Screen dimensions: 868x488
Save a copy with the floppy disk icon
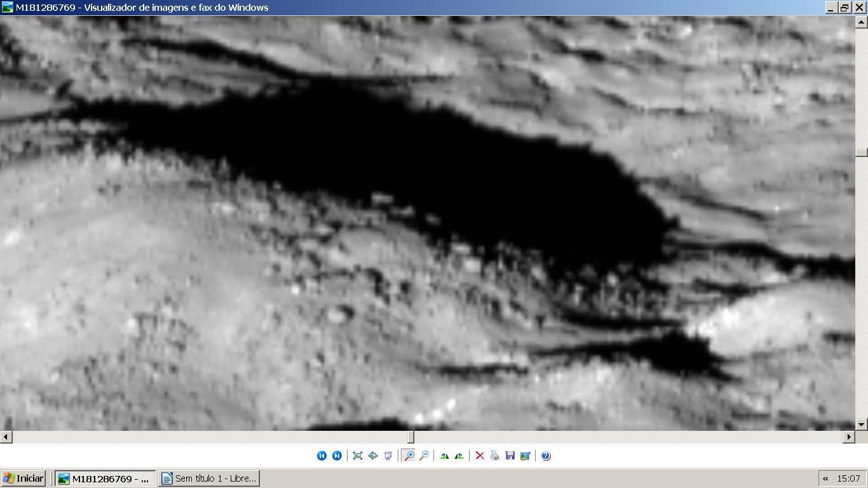click(x=510, y=456)
